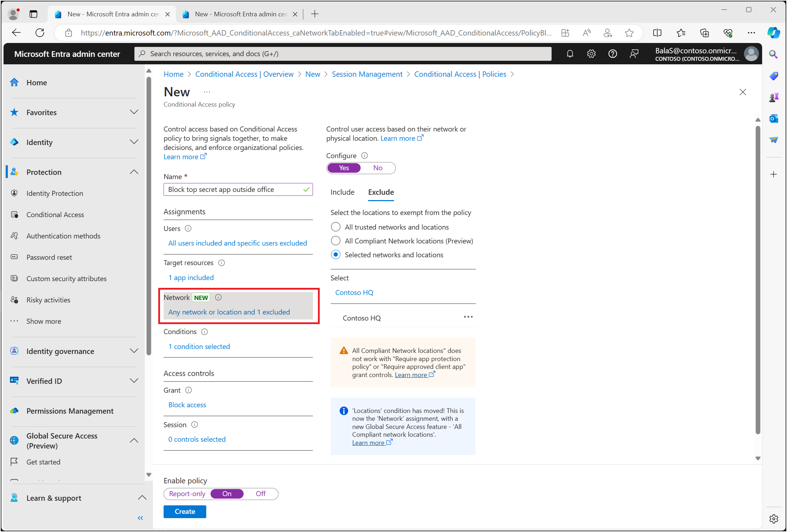787x532 pixels.
Task: Click the help question mark icon
Action: pyautogui.click(x=612, y=54)
